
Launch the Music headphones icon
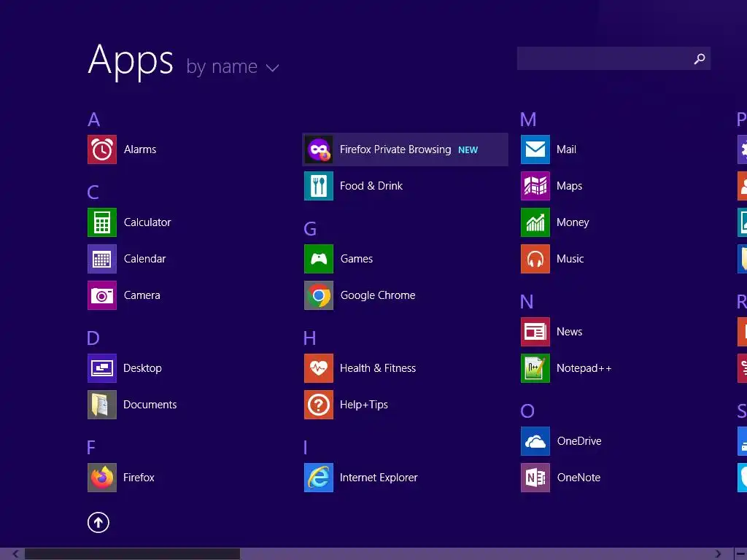point(535,259)
